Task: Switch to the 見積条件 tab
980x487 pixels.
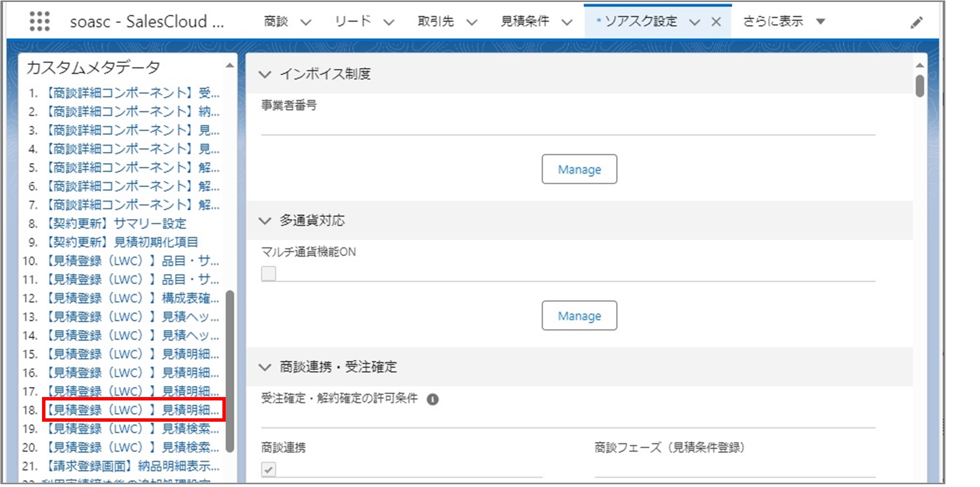Action: tap(525, 21)
